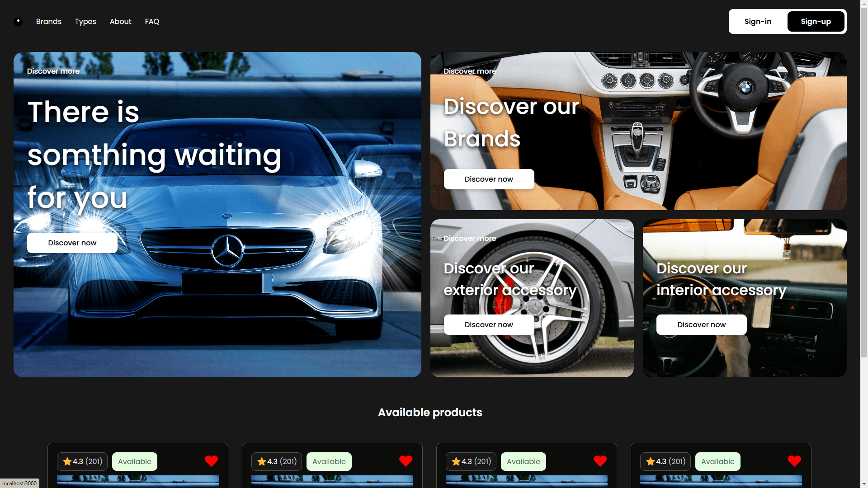Toggle the second product card's heart icon
This screenshot has height=488, width=868.
coord(406,461)
